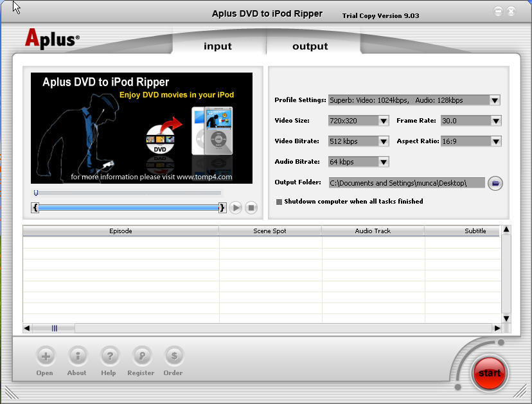Viewport: 532px width, 404px height.
Task: Expand the Profile Settings dropdown
Action: [x=495, y=100]
